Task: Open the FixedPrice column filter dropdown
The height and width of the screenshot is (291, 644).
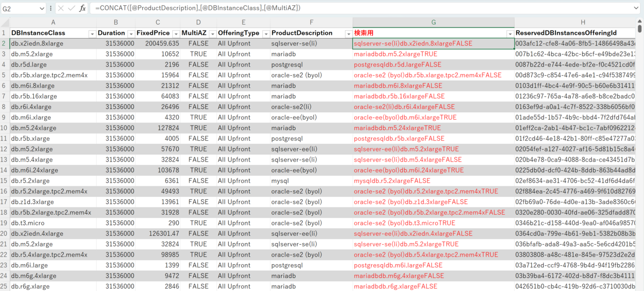Action: (176, 33)
